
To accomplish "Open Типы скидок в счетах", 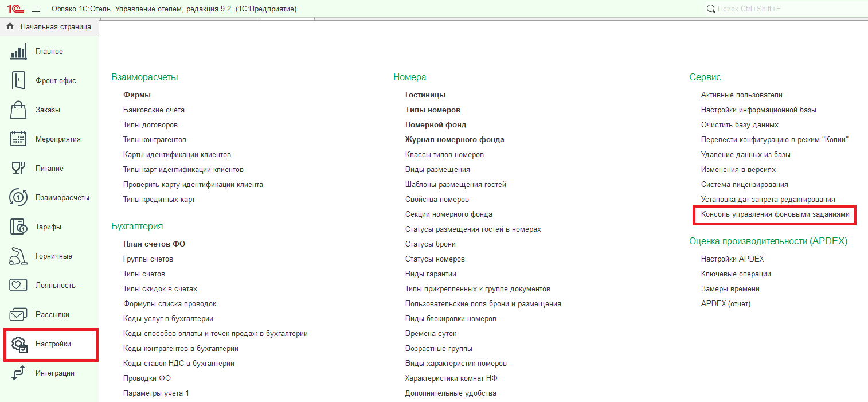I will click(x=160, y=288).
